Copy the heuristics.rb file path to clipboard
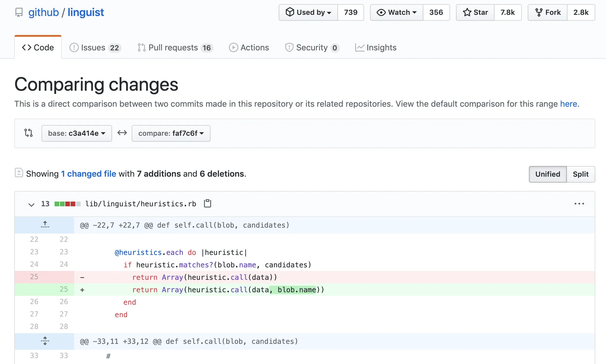The image size is (606, 364). [208, 204]
